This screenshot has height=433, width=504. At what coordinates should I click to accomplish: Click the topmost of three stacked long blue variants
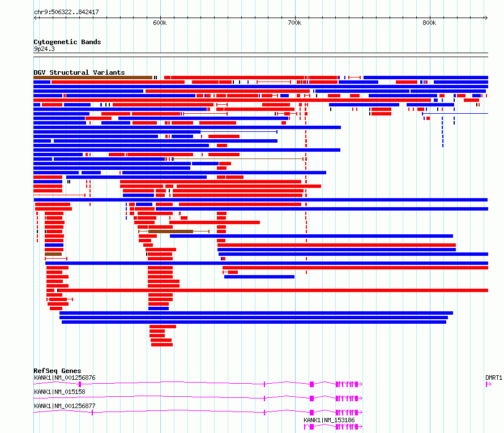256,313
